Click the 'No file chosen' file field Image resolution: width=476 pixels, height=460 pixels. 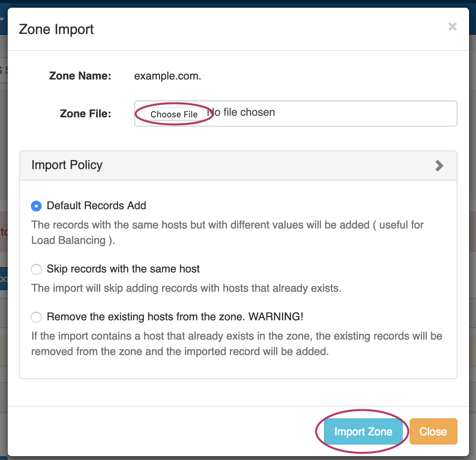click(247, 113)
